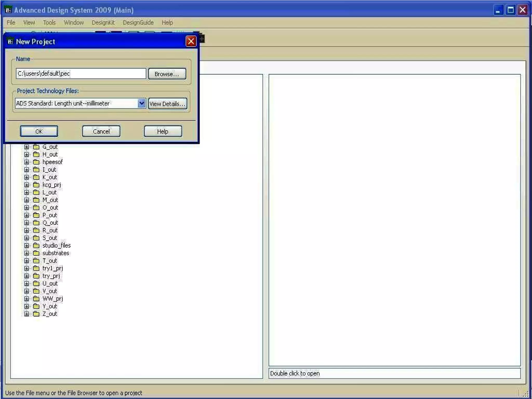Image resolution: width=532 pixels, height=399 pixels.
Task: Click the project Name path field
Action: (x=81, y=74)
